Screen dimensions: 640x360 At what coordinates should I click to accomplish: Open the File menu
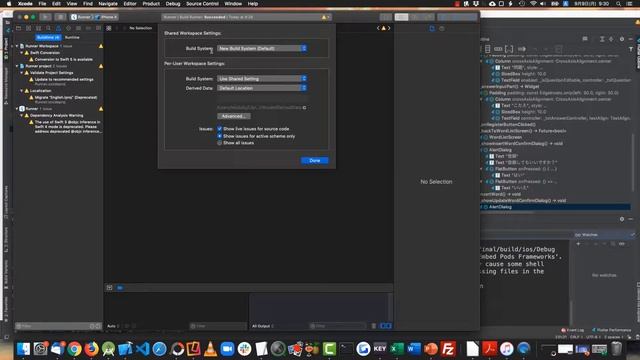(42, 4)
